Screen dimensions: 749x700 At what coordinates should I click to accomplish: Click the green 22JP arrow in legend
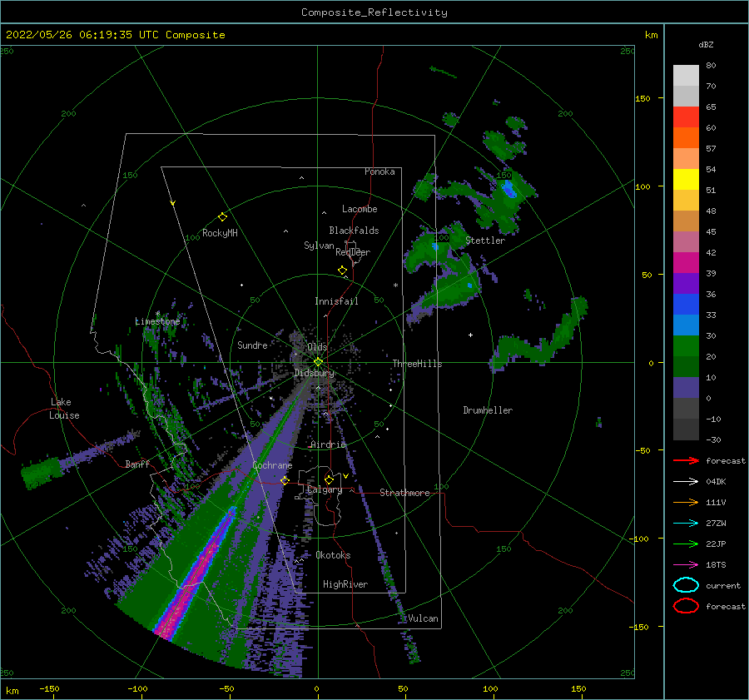coord(686,544)
